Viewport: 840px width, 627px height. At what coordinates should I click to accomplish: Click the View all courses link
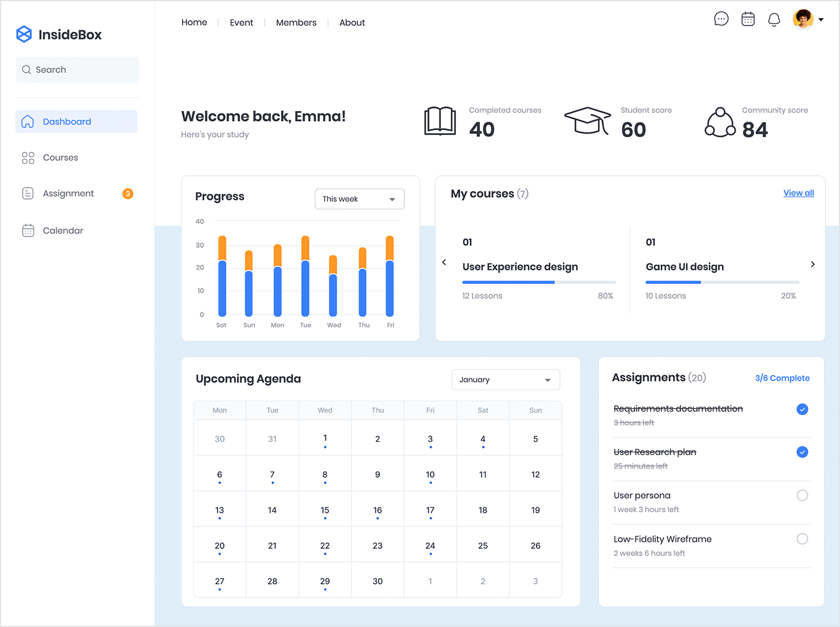pyautogui.click(x=799, y=193)
